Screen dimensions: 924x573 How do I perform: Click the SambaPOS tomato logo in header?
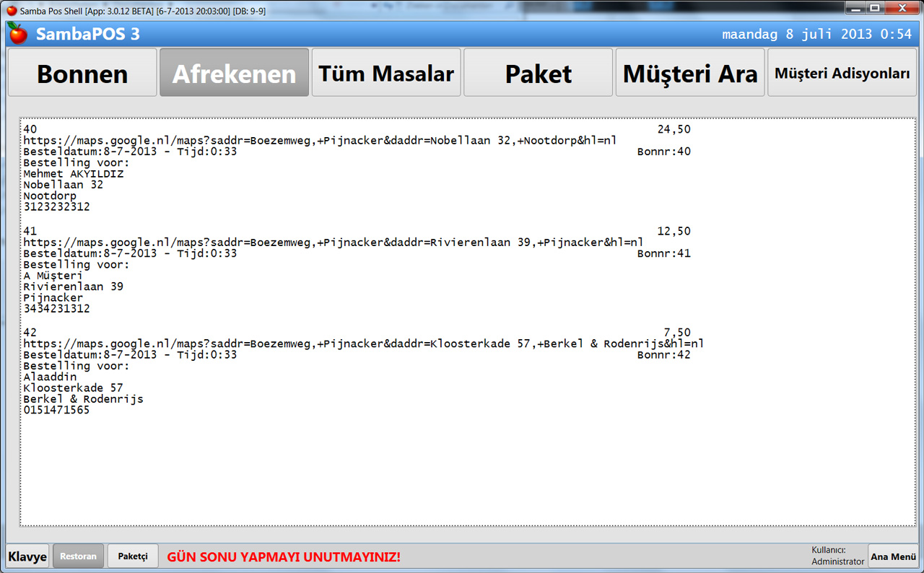(x=18, y=33)
